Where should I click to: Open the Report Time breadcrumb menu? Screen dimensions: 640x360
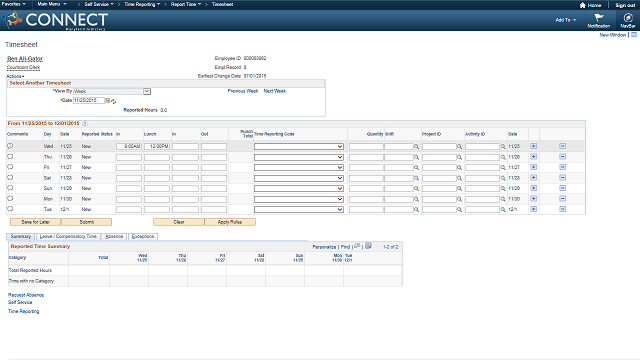click(x=186, y=4)
